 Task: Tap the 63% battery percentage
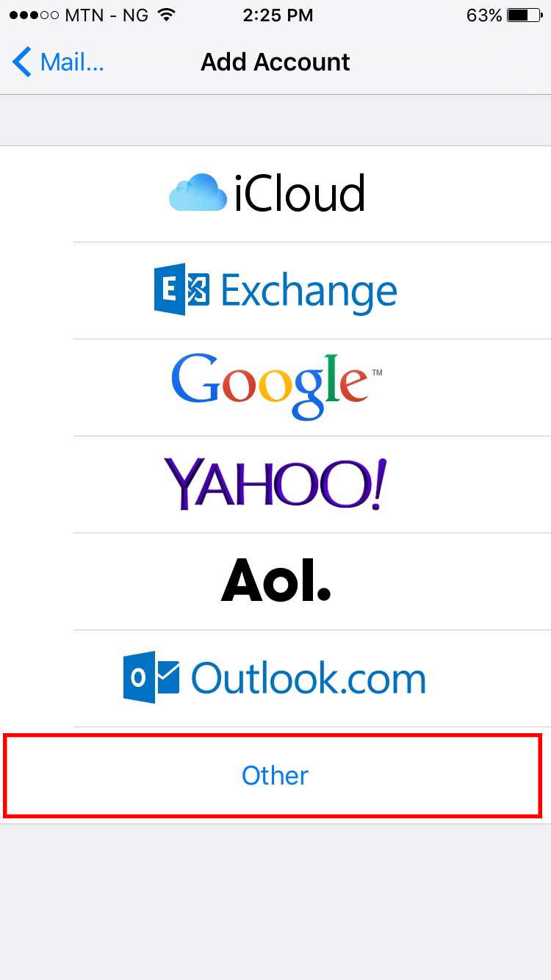tap(484, 15)
